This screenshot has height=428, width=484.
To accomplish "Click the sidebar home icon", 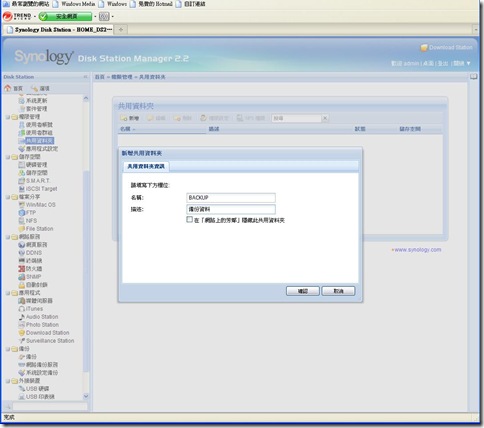I will coord(8,88).
